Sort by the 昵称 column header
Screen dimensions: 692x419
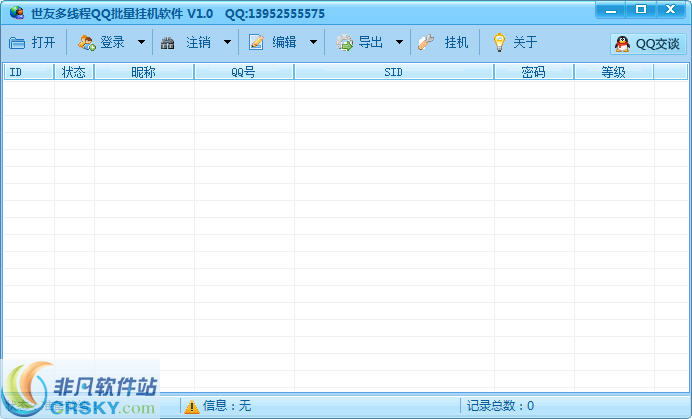coord(144,72)
